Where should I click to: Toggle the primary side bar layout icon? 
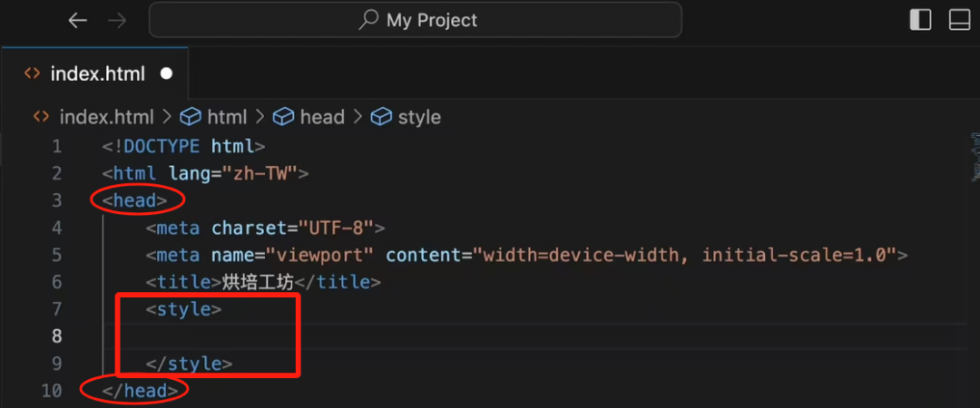click(x=920, y=20)
